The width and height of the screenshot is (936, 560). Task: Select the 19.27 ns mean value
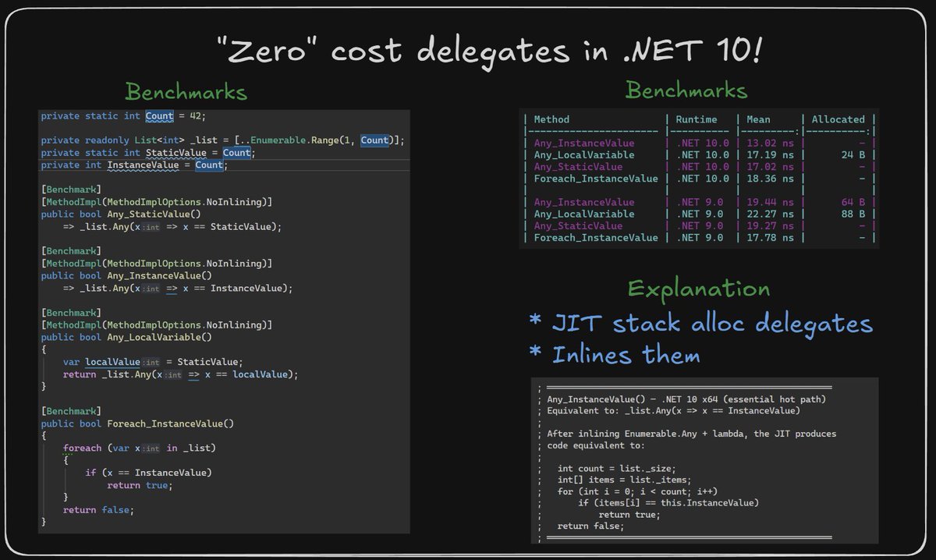[x=770, y=225]
